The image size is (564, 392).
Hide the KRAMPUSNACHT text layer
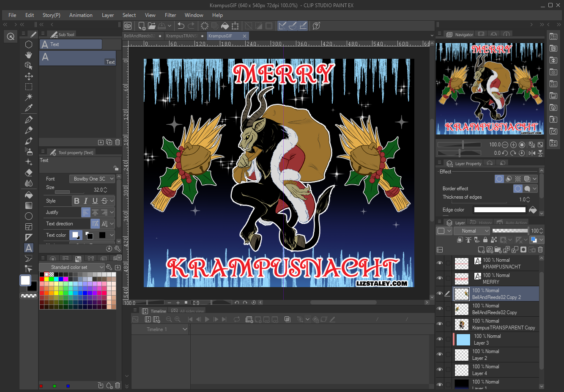(440, 263)
